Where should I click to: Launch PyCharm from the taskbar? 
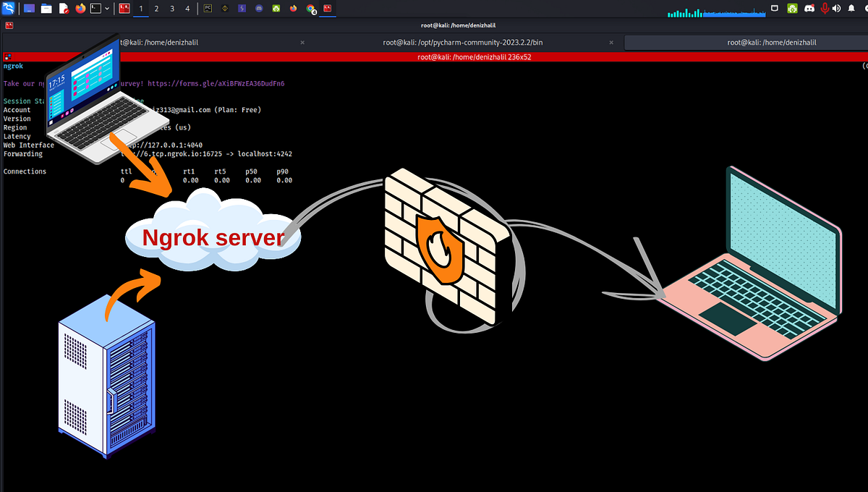pyautogui.click(x=207, y=8)
